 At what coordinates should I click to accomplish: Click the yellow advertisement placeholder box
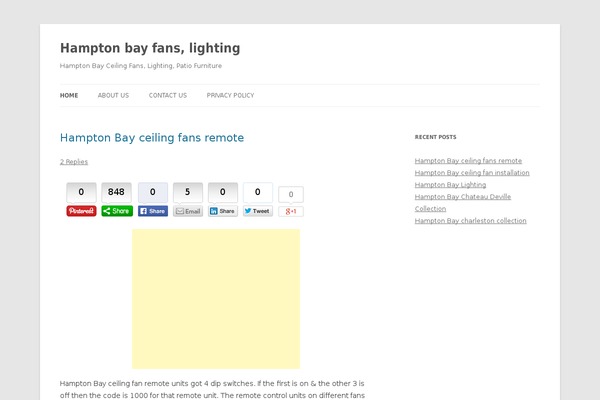tap(216, 299)
